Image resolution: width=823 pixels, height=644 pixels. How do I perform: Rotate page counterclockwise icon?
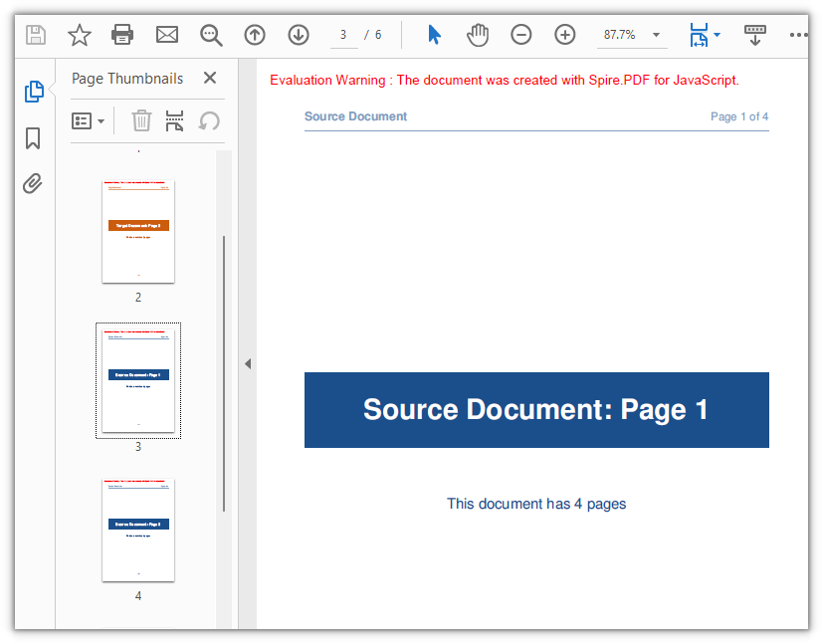[x=209, y=120]
